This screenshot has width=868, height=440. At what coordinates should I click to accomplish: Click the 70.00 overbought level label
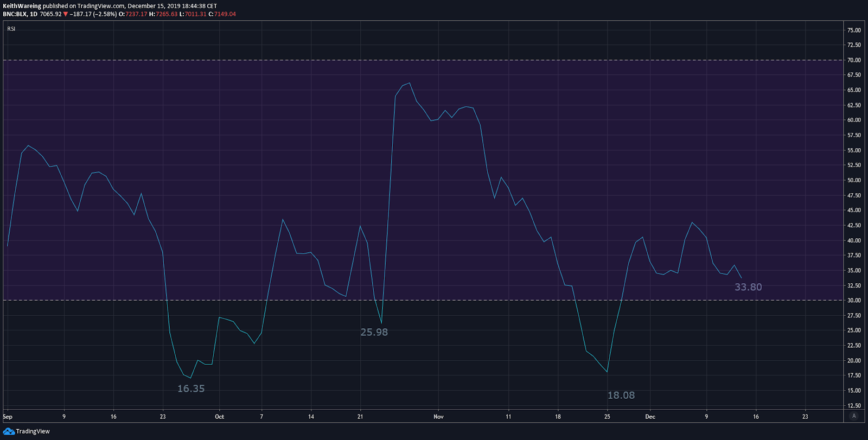[854, 60]
